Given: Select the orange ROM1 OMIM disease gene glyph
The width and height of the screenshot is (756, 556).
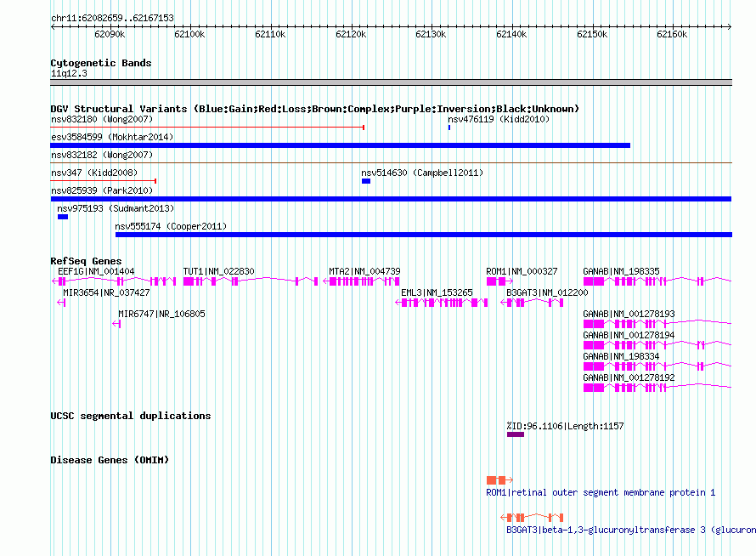Looking at the screenshot, I should point(499,480).
